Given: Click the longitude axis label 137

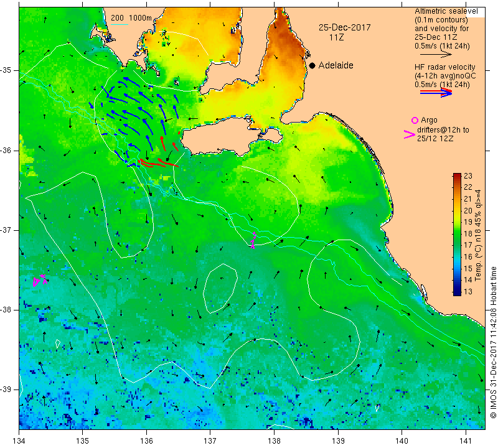Looking at the screenshot, I should pyautogui.click(x=210, y=441).
